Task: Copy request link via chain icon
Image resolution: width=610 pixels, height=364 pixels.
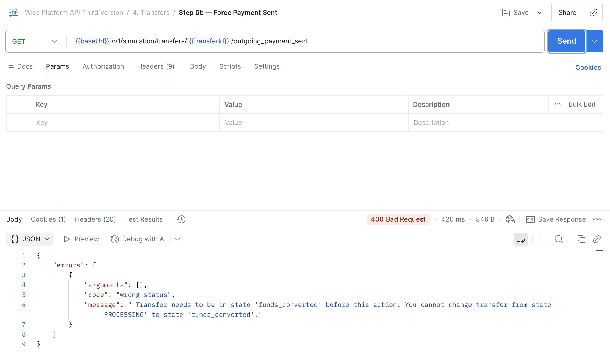Action: tap(594, 13)
